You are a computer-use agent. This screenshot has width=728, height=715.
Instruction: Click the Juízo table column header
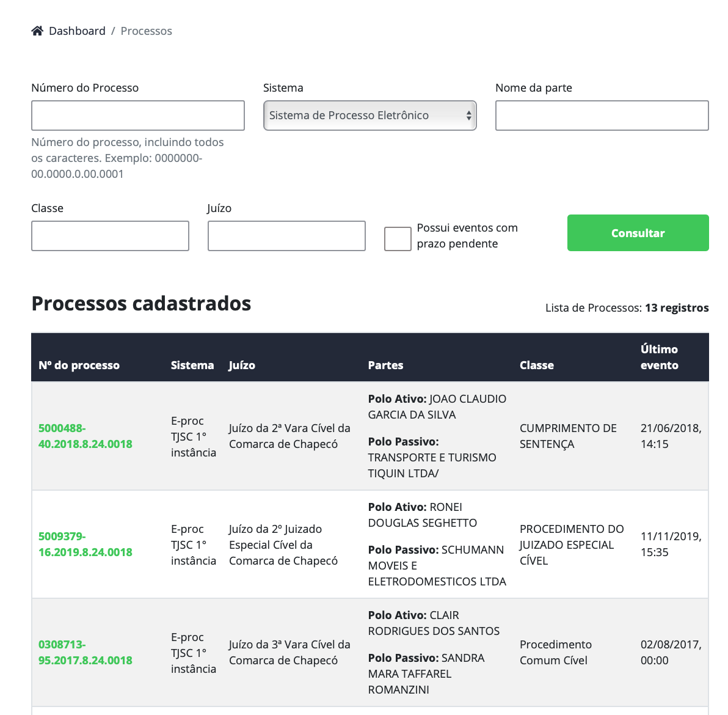tap(242, 365)
